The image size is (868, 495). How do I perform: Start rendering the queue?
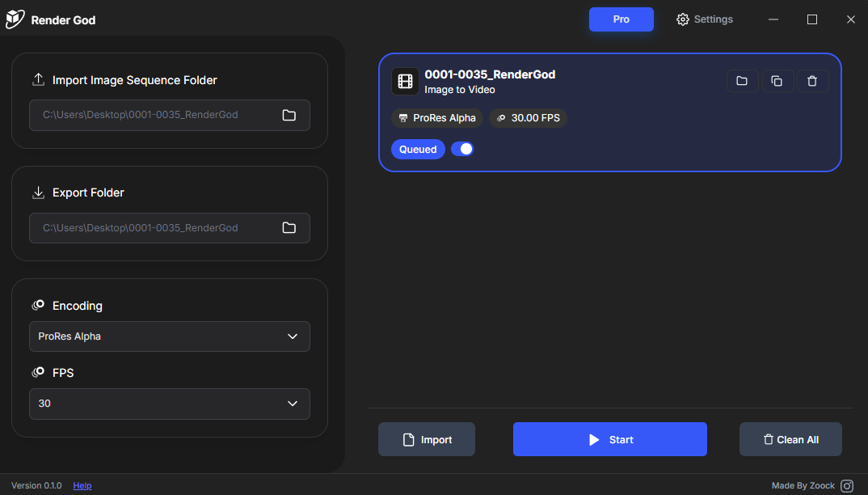[x=609, y=439]
